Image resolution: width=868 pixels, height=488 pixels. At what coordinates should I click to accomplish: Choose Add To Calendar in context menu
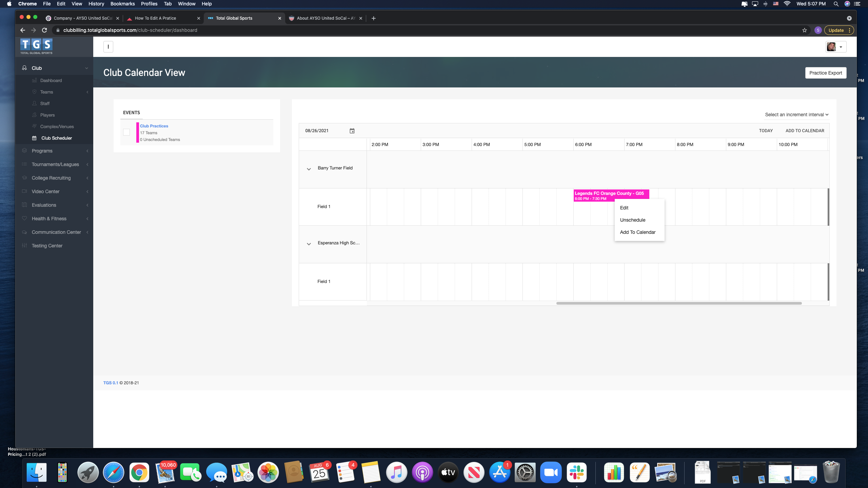(639, 232)
